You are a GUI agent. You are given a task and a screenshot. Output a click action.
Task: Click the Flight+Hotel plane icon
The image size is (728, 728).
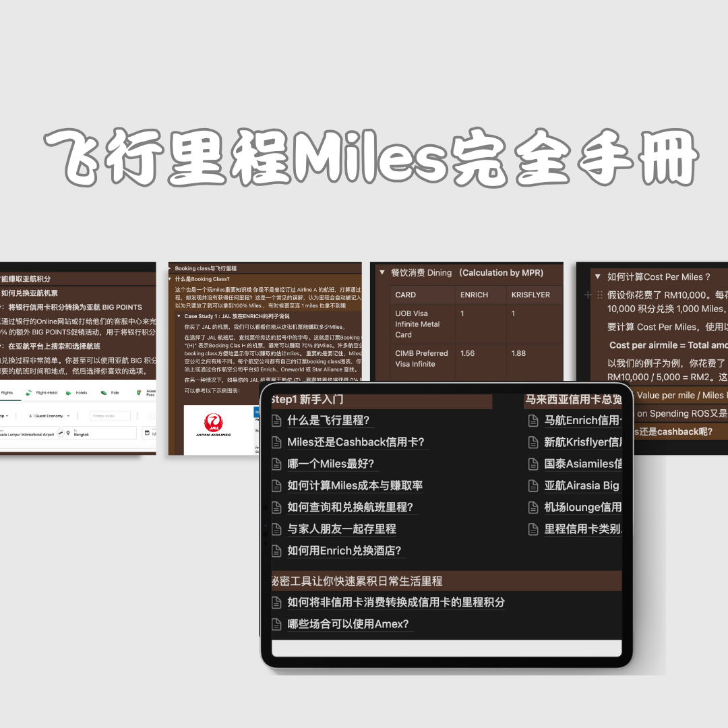click(x=29, y=393)
